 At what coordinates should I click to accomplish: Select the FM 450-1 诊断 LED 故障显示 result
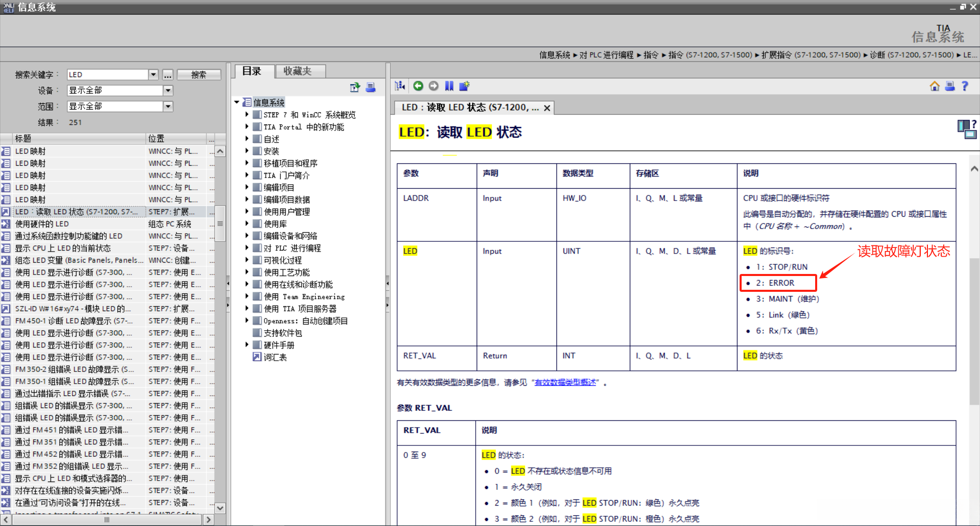pos(108,321)
